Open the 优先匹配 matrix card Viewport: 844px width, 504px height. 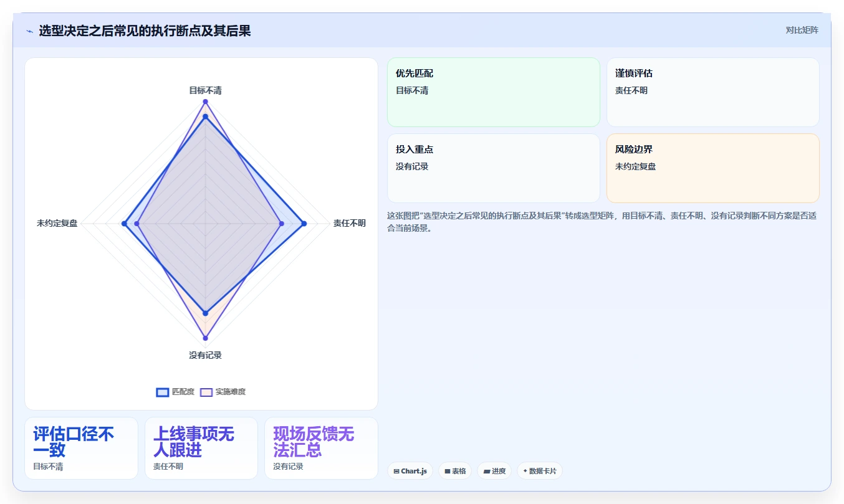pyautogui.click(x=494, y=92)
